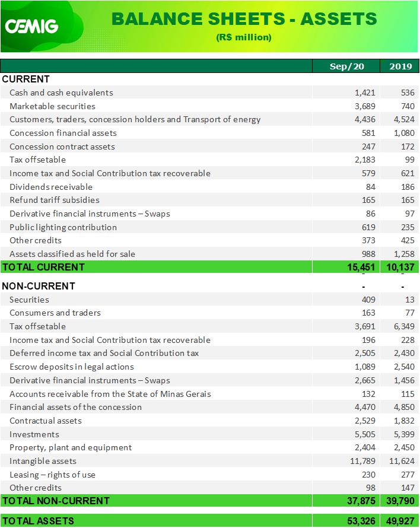The height and width of the screenshot is (528, 420).
Task: Click the 'TOTAL ASSETS' row label
Action: [39, 521]
